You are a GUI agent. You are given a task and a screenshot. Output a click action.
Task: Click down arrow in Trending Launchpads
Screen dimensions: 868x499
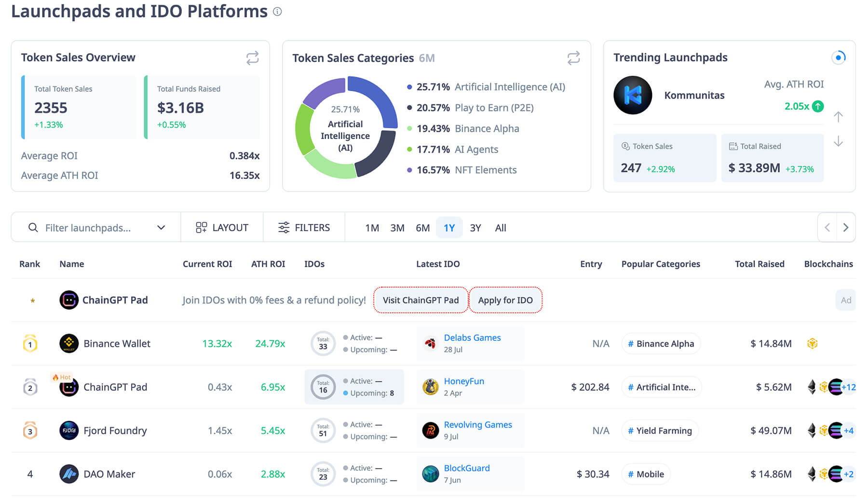click(838, 141)
